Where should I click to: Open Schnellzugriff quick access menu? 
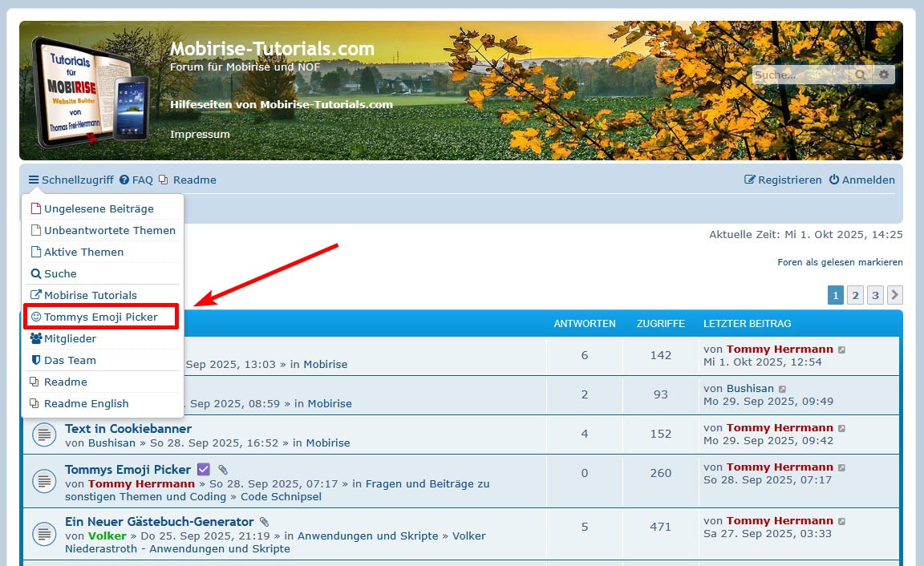coord(71,180)
